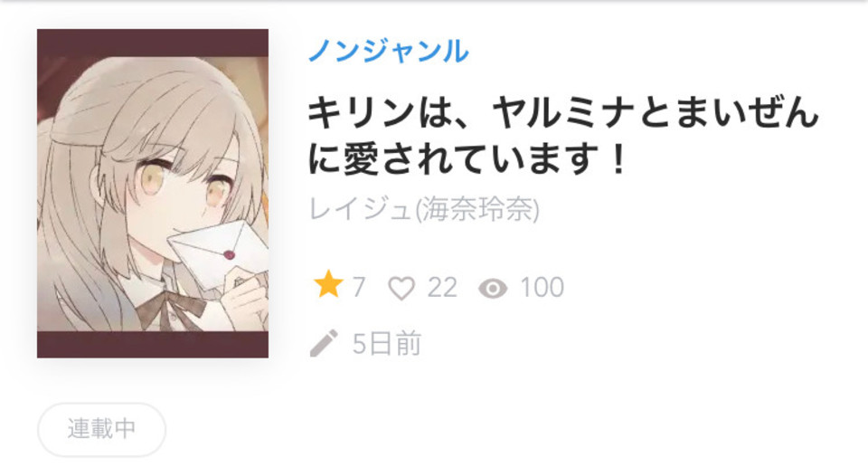
Task: Click the pencil last-updated icon
Action: (x=324, y=343)
